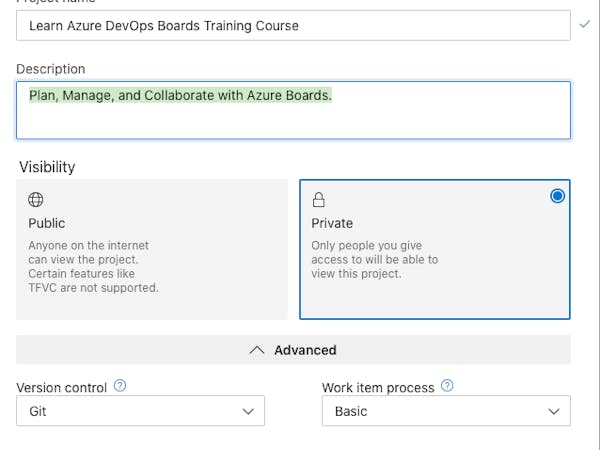Click the Advanced chevron-up icon
The image size is (600, 450).
[257, 350]
